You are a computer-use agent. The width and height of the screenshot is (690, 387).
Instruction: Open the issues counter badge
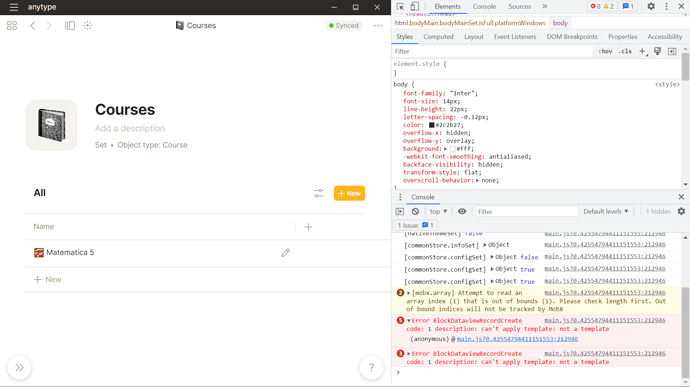click(628, 7)
